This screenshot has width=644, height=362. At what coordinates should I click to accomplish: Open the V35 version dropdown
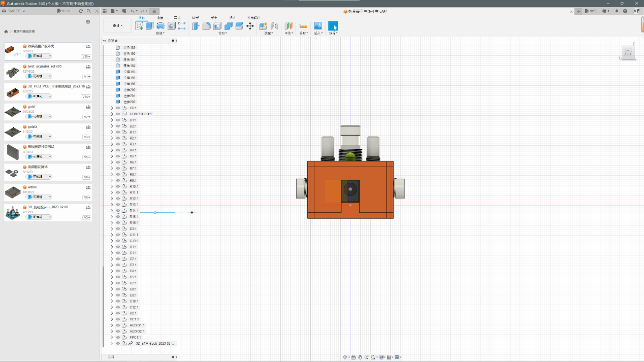[86, 56]
